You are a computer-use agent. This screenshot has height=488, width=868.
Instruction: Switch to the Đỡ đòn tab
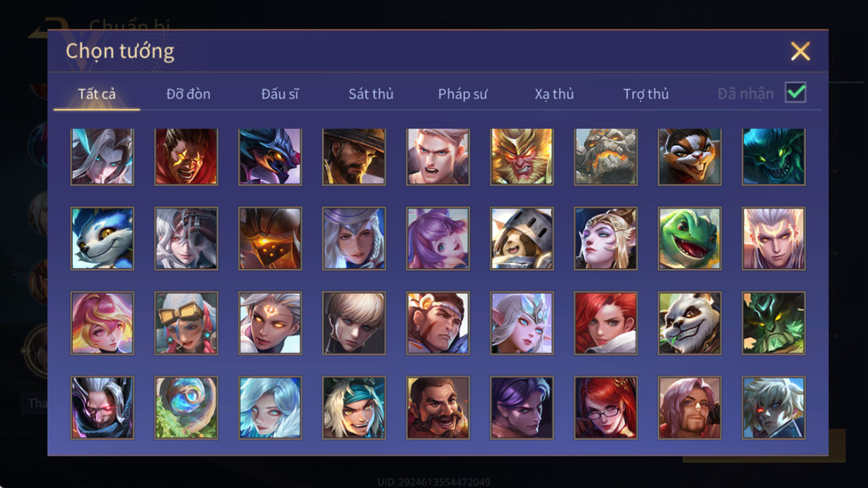click(x=188, y=94)
